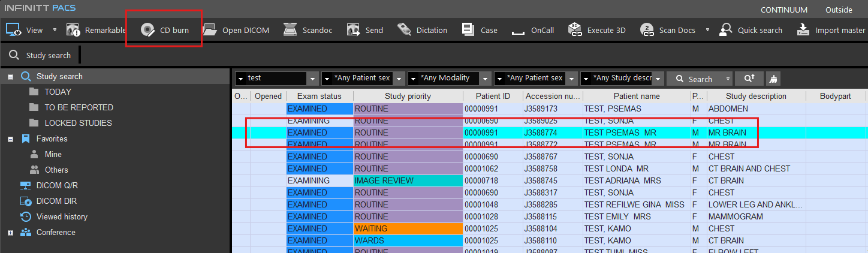
Task: Select the MAMMOGRAM study description cell
Action: point(756,216)
